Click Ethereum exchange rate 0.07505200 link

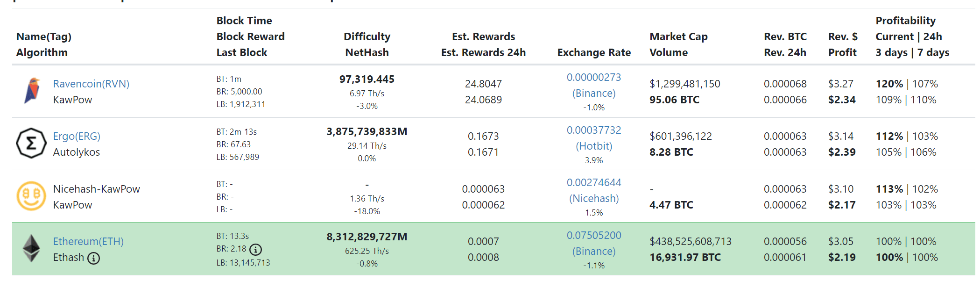pos(594,235)
